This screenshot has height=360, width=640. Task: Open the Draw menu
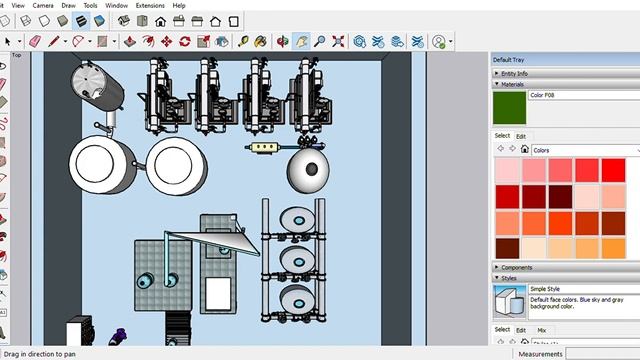click(x=68, y=5)
